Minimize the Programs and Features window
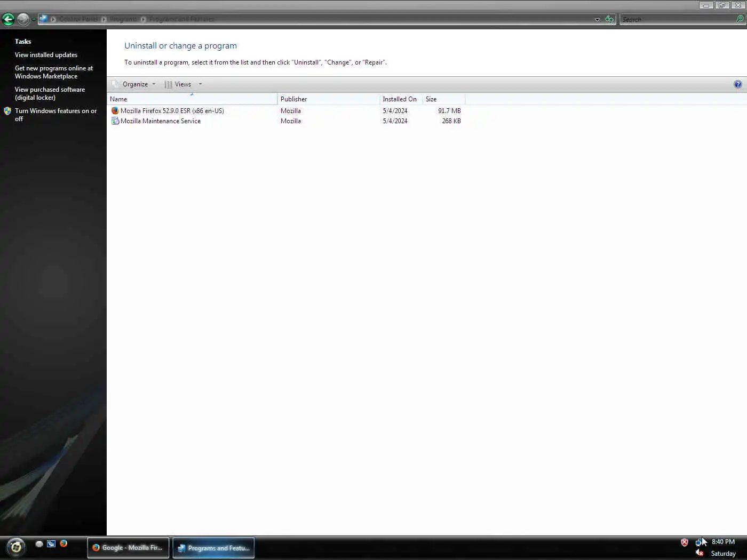The width and height of the screenshot is (747, 560). pos(706,5)
